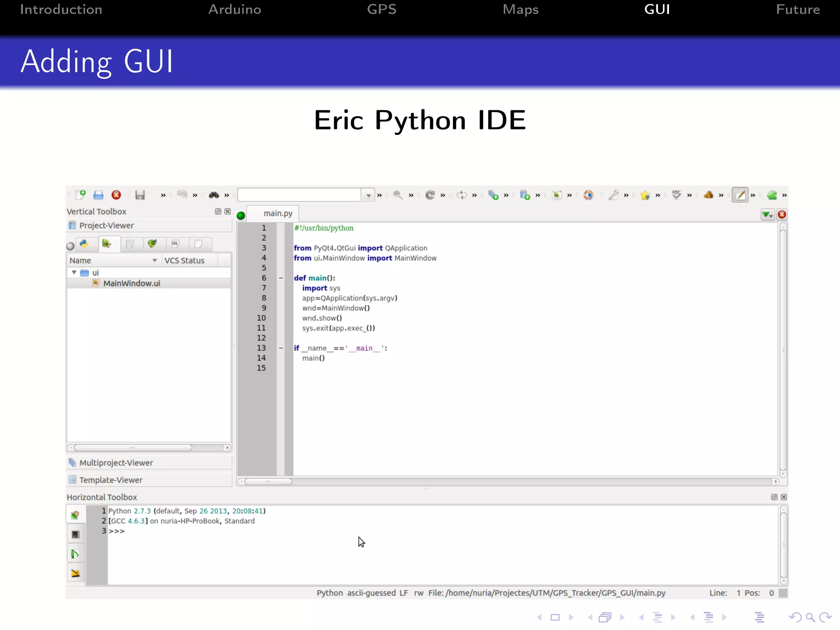Select the yellow bottom Horizontal Toolbox side icon
The image size is (840, 630).
click(75, 573)
